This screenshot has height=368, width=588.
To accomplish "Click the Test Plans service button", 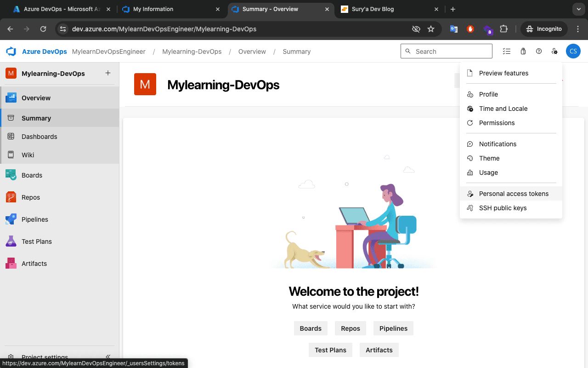I will (330, 350).
